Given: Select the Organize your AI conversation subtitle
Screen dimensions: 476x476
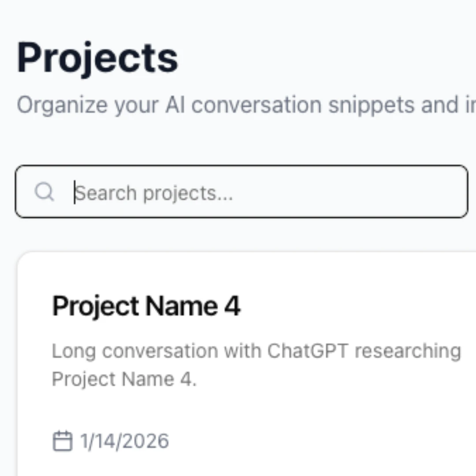Looking at the screenshot, I should [x=220, y=104].
